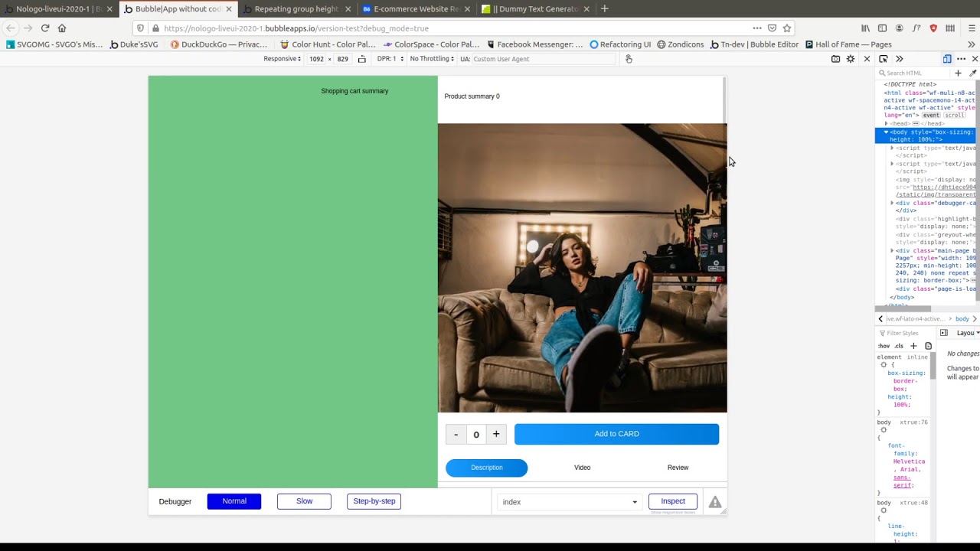This screenshot has width=980, height=551.
Task: Toggle touch simulation hand icon
Action: click(x=629, y=59)
